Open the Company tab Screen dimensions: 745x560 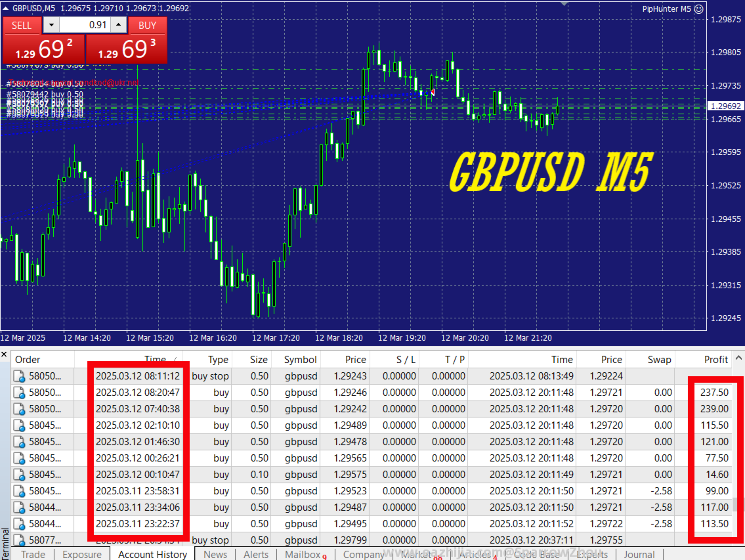[x=364, y=554]
